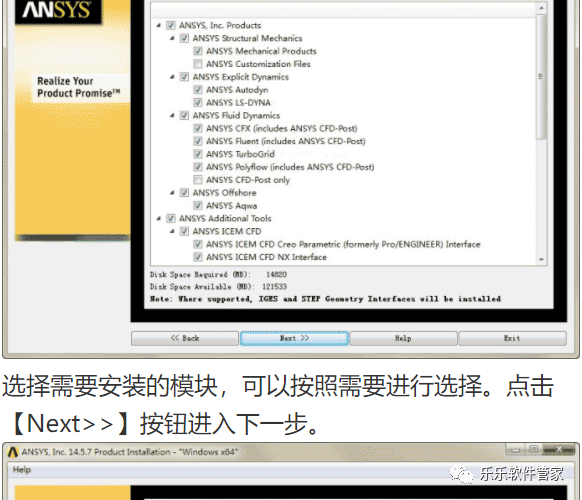Click Disk Space Available value 121533
Image resolution: width=582 pixels, height=500 pixels.
274,287
